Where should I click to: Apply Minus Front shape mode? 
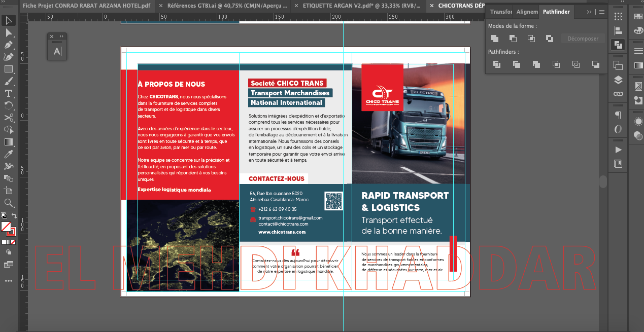(x=513, y=39)
